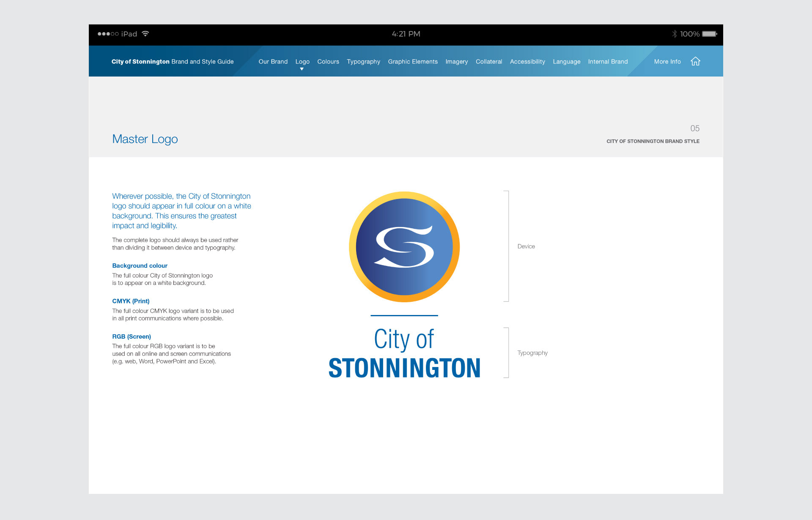
Task: Tap the signal strength dots
Action: click(108, 34)
